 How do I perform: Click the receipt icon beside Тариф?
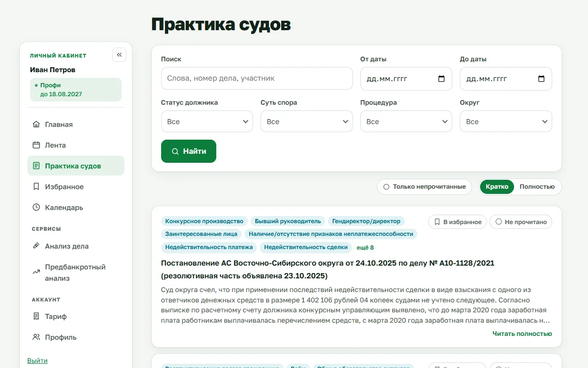(x=36, y=317)
